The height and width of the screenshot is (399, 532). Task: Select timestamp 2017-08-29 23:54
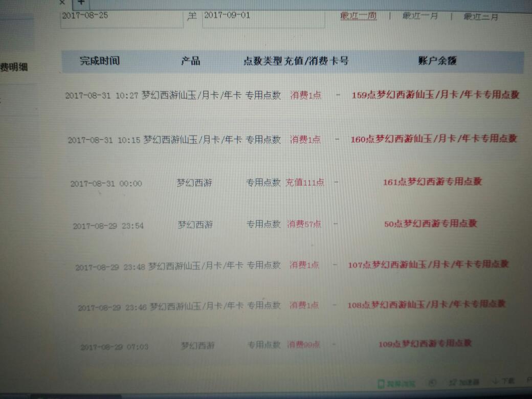108,226
